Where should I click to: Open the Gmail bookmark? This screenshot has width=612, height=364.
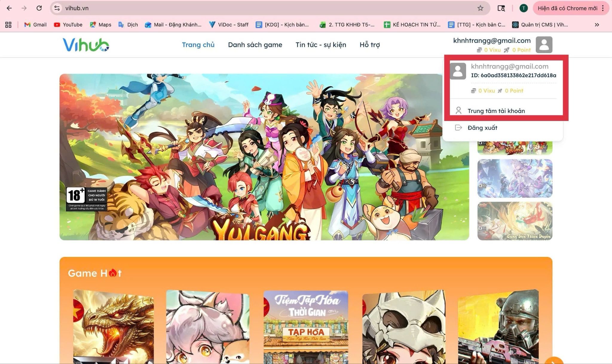pos(36,25)
